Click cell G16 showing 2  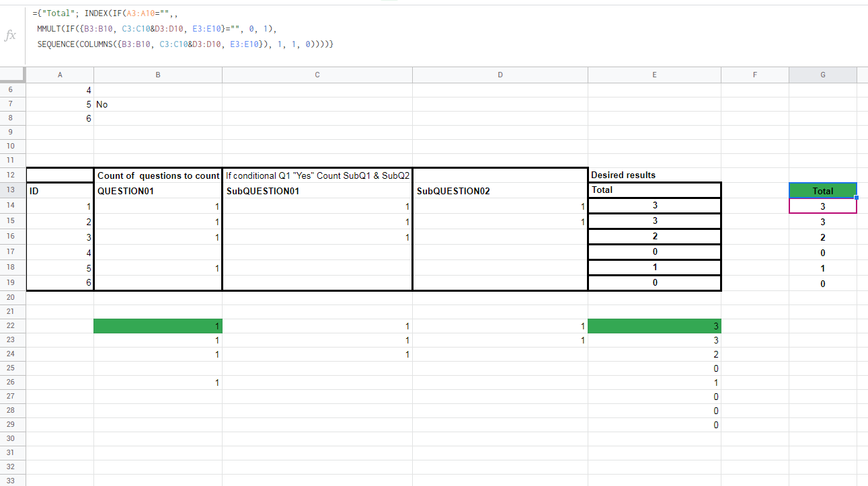(x=823, y=237)
